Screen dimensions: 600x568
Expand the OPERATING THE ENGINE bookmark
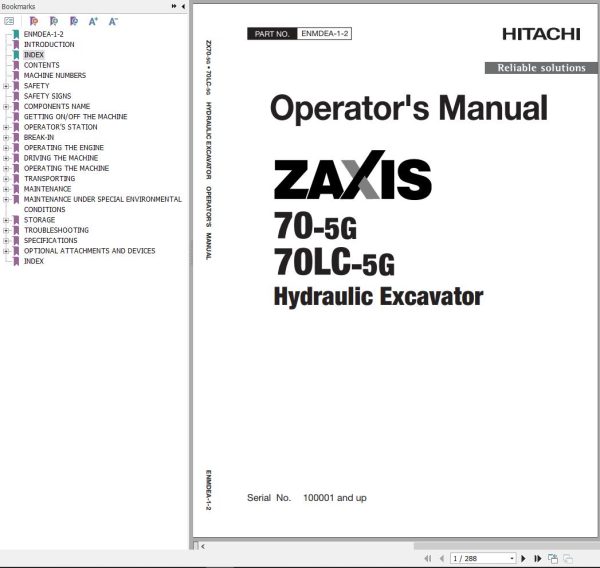(6, 148)
